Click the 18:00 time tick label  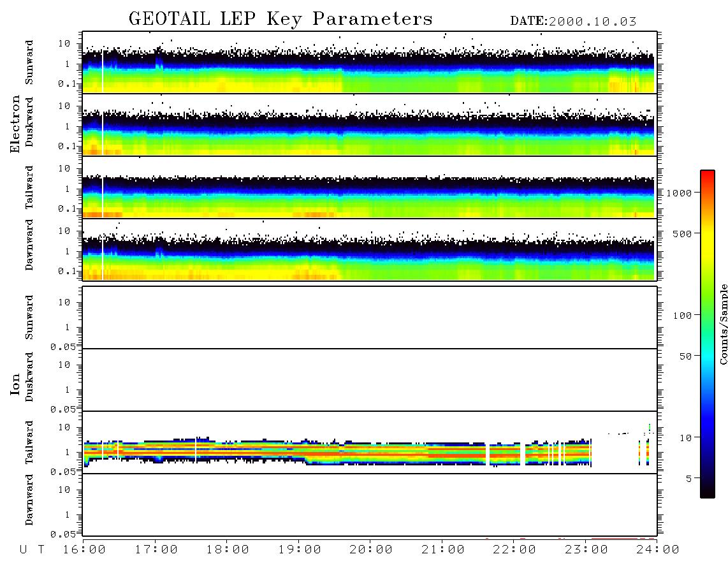coord(228,550)
